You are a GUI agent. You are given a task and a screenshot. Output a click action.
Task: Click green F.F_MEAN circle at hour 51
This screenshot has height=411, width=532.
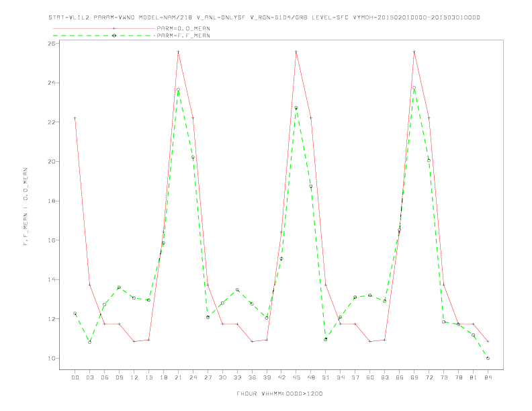tap(326, 339)
